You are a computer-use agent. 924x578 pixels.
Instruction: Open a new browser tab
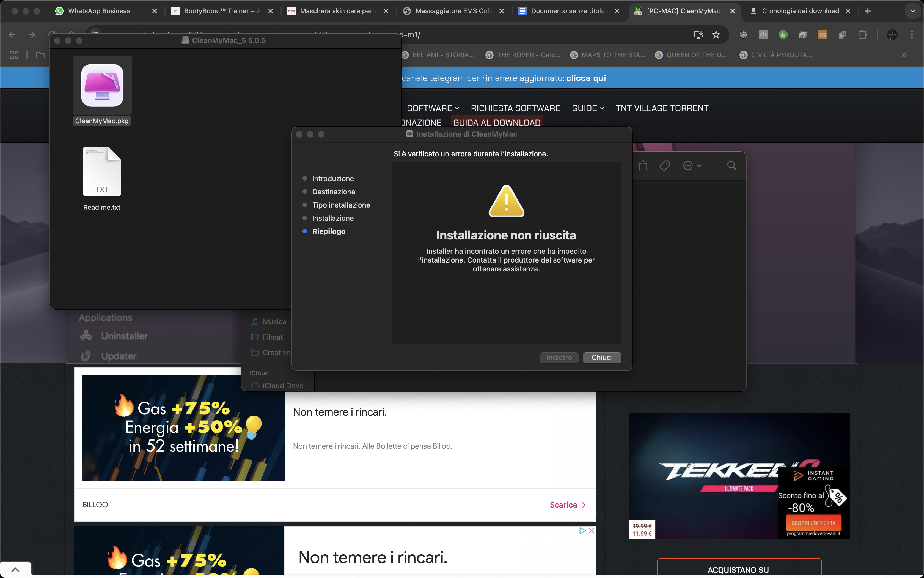point(868,11)
